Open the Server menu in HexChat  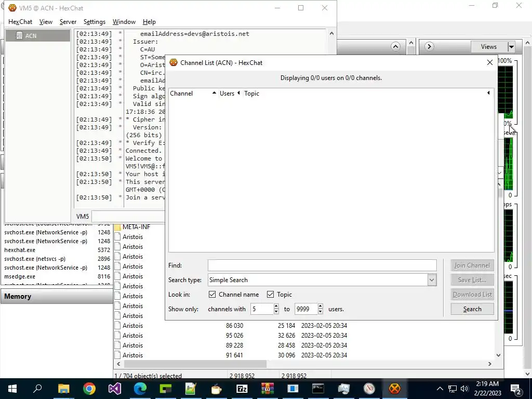(68, 22)
